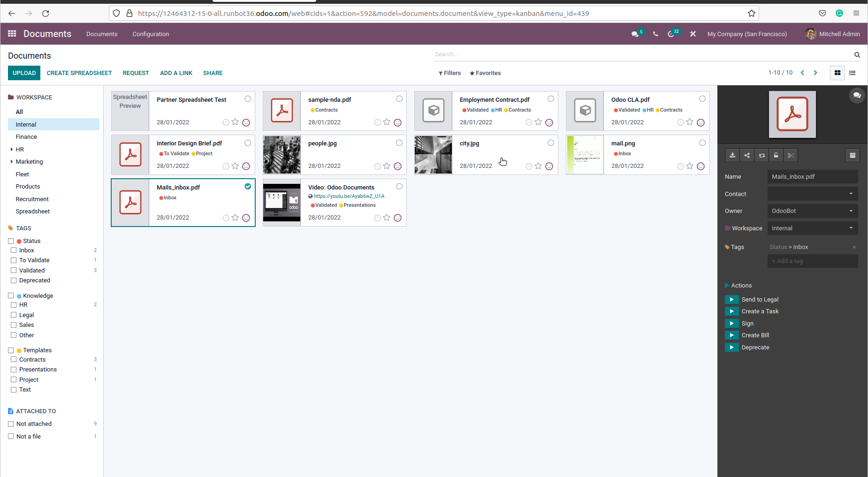Click CREATE SPREADSHEET button
868x477 pixels.
click(79, 73)
